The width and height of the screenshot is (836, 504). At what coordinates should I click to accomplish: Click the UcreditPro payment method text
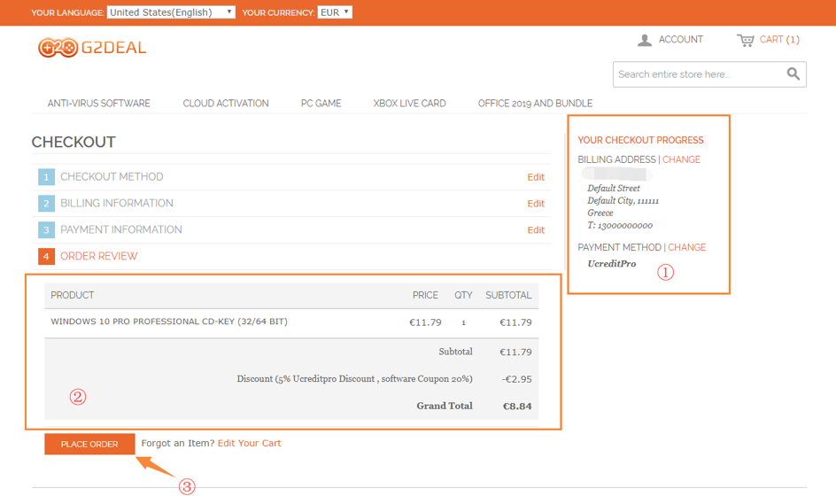[612, 263]
